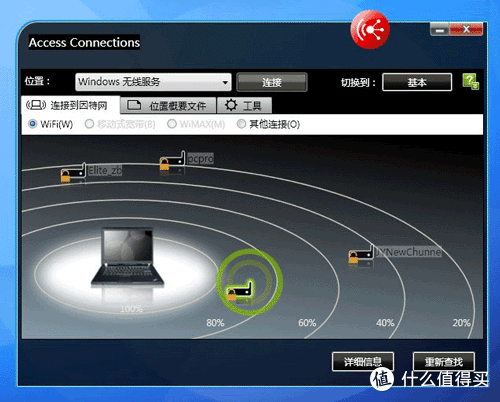This screenshot has height=402, width=500.
Task: Select the WiMAX(M) radio button
Action: point(172,124)
